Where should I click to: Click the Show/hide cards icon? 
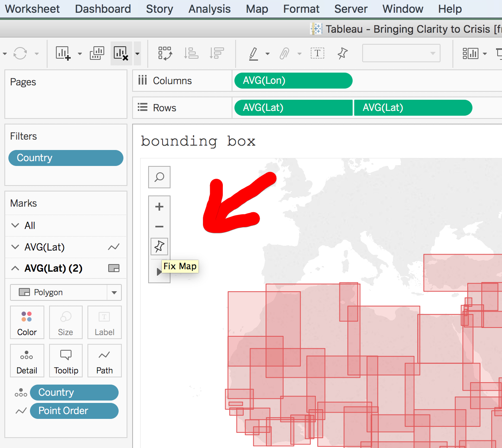pos(470,53)
